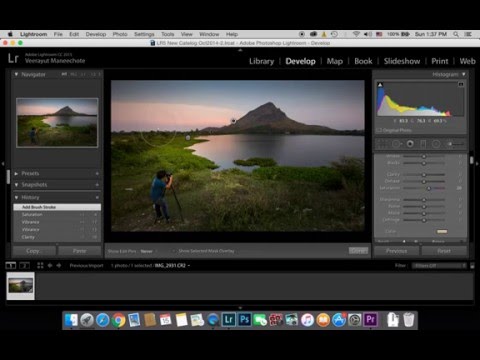The image size is (480, 360).
Task: Click the Copy button
Action: (34, 251)
